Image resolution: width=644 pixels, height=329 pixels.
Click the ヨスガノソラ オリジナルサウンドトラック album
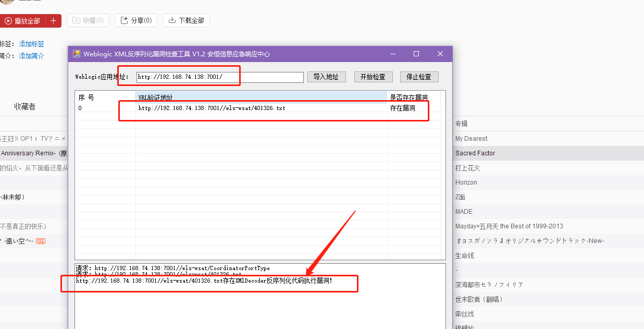(529, 241)
